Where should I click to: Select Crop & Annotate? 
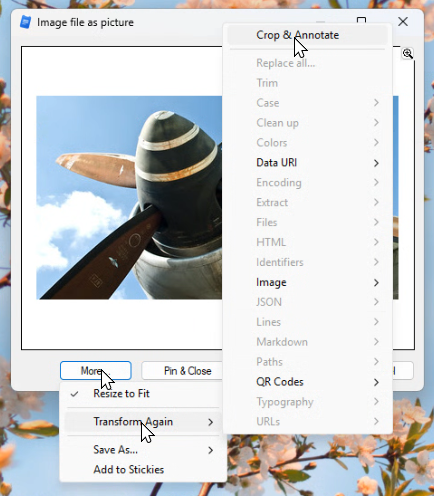(x=307, y=35)
